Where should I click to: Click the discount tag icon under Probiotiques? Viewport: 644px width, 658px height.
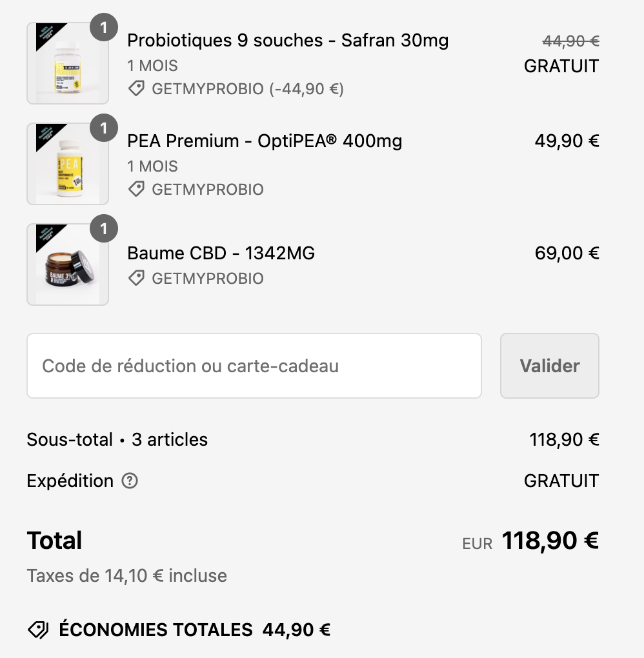(x=136, y=88)
